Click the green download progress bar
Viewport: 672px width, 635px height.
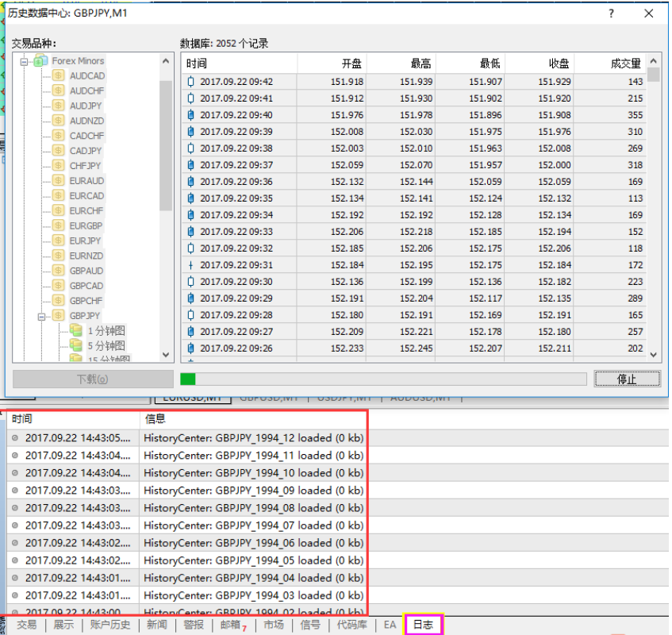(x=188, y=379)
